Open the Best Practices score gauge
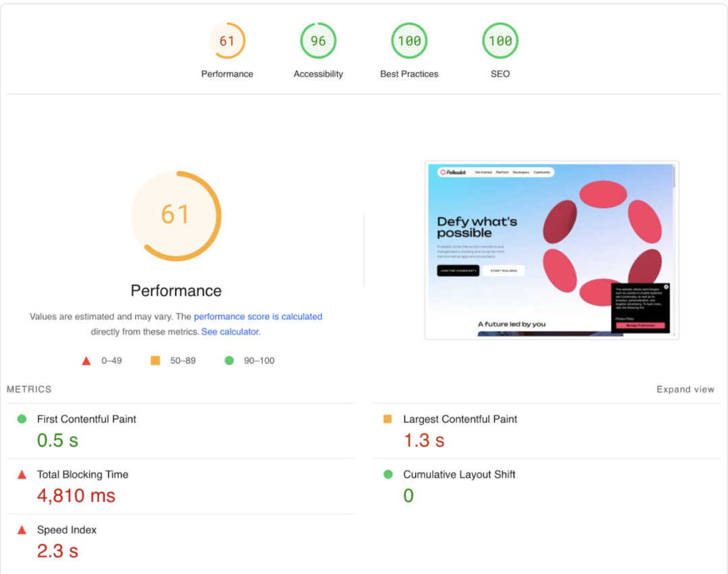This screenshot has height=574, width=728. [x=409, y=41]
